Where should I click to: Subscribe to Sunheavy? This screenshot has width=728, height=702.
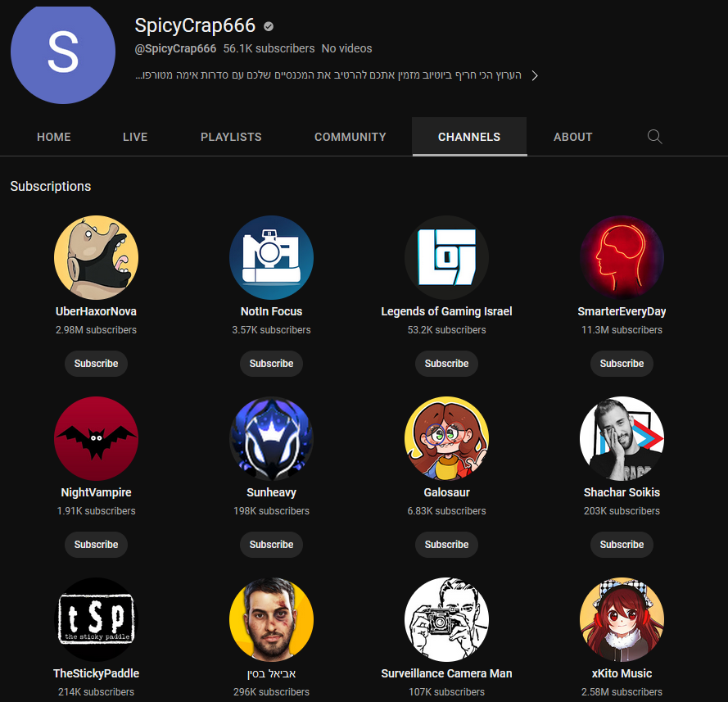[272, 545]
